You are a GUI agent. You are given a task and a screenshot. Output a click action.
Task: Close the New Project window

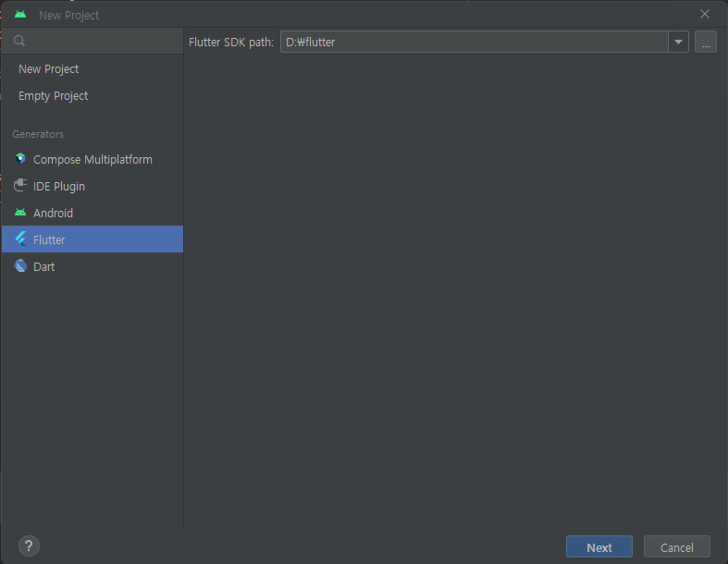click(704, 15)
